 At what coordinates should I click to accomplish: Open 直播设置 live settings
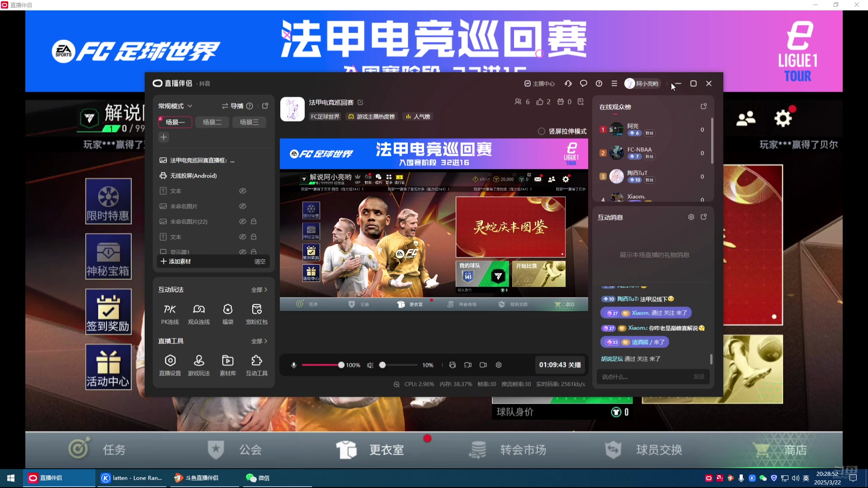pyautogui.click(x=170, y=365)
